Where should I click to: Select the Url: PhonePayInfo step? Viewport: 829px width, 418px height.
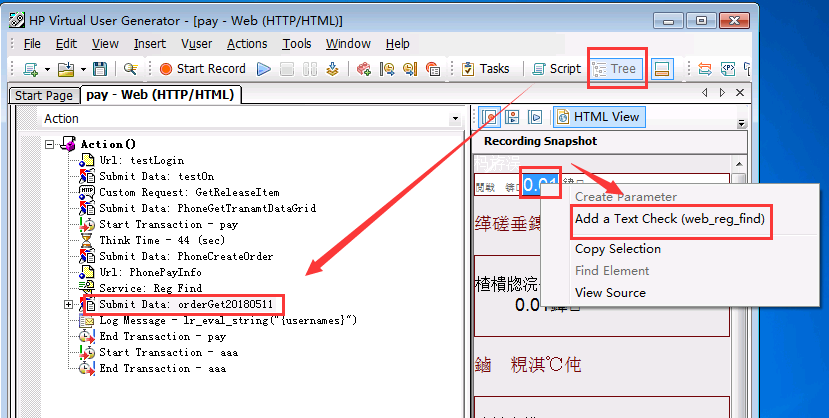click(150, 272)
